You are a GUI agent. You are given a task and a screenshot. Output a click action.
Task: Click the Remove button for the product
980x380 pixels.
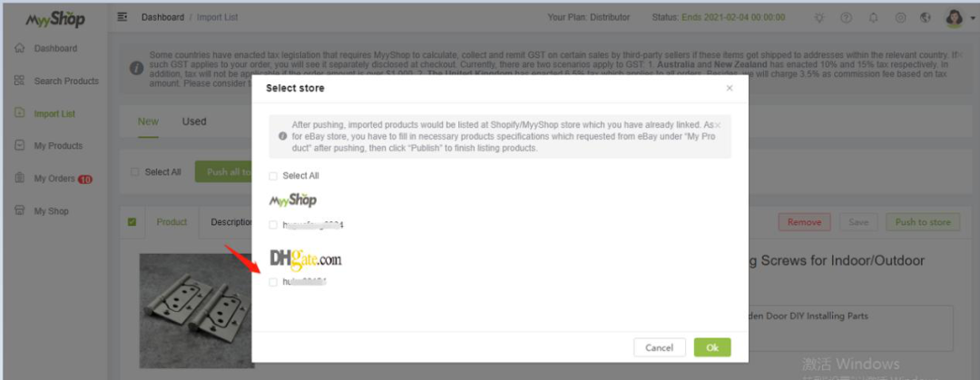coord(804,222)
